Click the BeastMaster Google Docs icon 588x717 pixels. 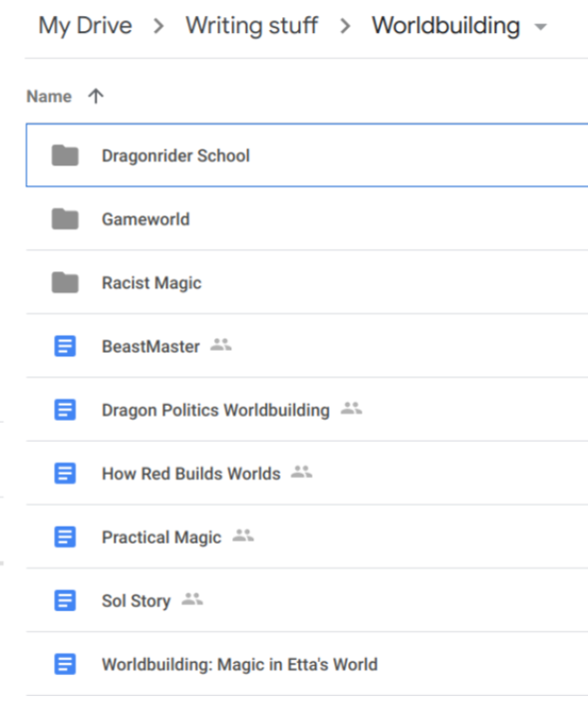pos(65,346)
